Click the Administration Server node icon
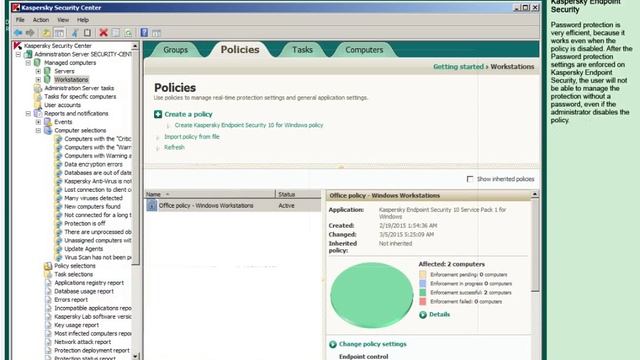 (28, 54)
